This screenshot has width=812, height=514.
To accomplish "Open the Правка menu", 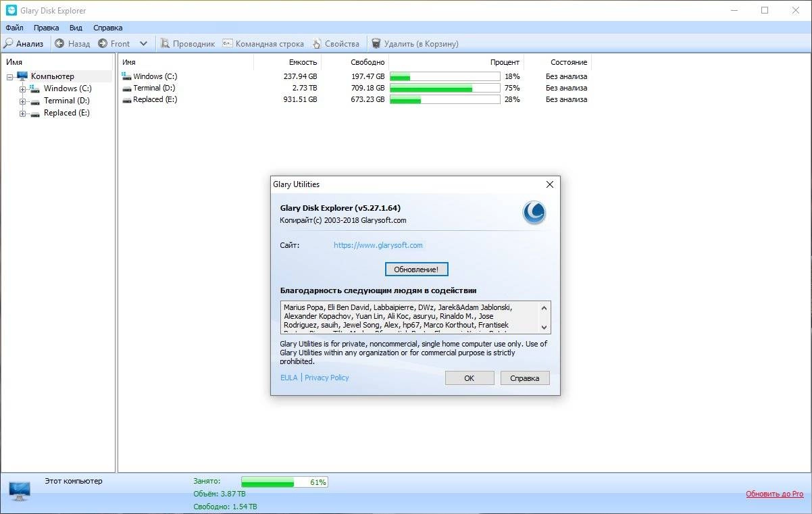I will tap(46, 28).
